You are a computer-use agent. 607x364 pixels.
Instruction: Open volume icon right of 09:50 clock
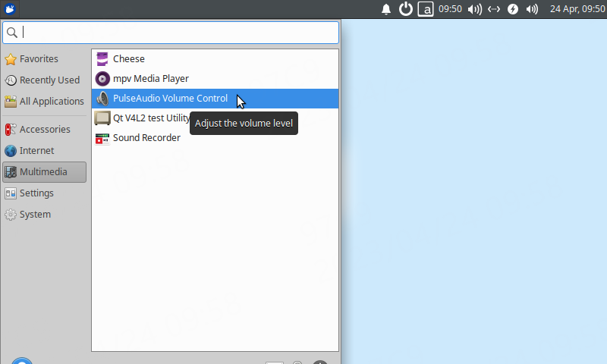475,9
